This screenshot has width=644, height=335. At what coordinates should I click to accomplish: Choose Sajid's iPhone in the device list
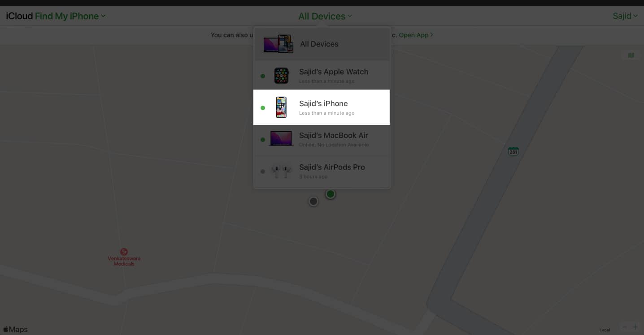click(x=322, y=108)
